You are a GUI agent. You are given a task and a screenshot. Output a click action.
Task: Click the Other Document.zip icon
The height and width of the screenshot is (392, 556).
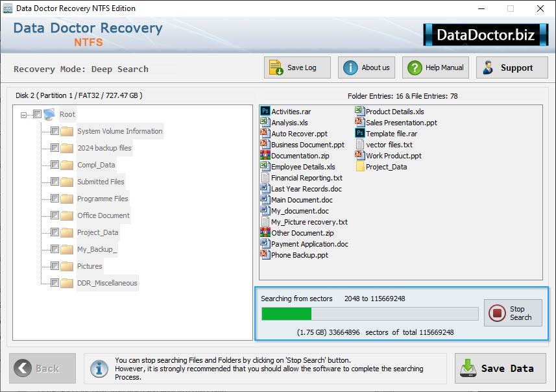click(x=265, y=232)
